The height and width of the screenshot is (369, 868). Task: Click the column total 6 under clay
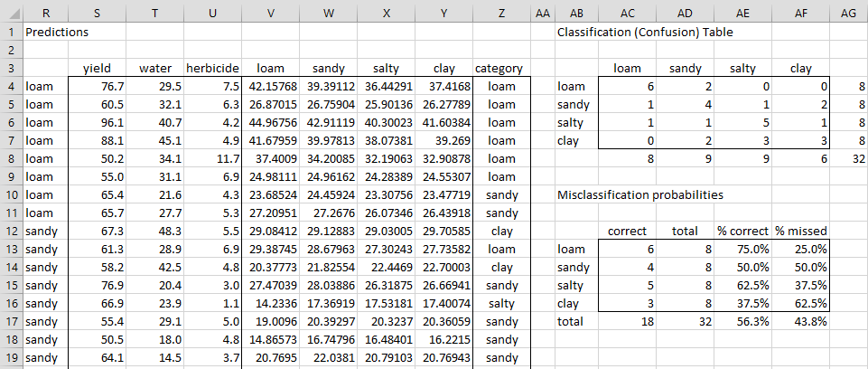pyautogui.click(x=801, y=159)
